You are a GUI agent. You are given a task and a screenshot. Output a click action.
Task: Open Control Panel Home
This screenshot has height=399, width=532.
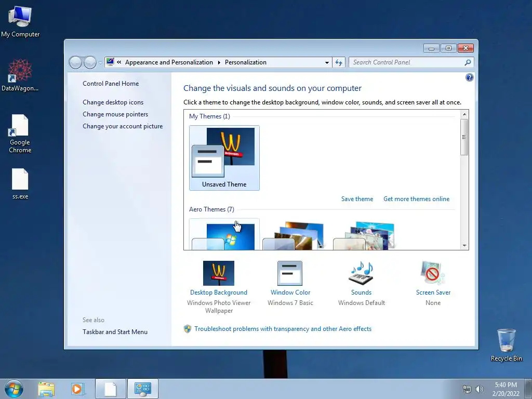[111, 84]
